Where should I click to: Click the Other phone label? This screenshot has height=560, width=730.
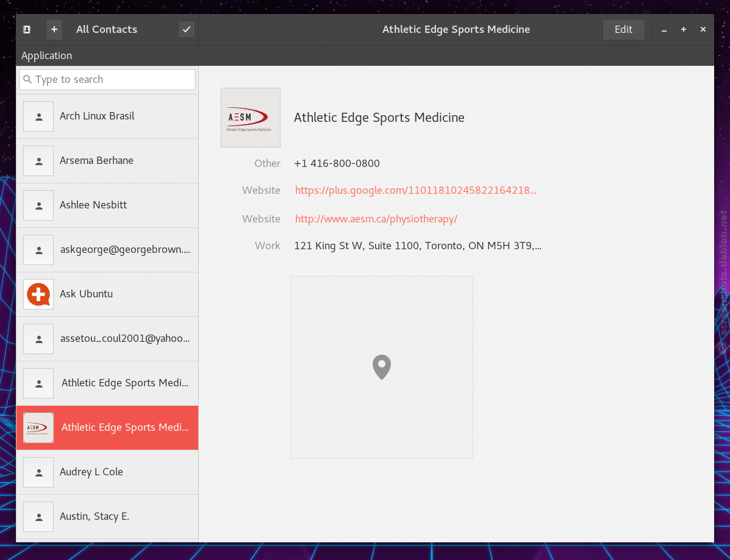coord(267,163)
